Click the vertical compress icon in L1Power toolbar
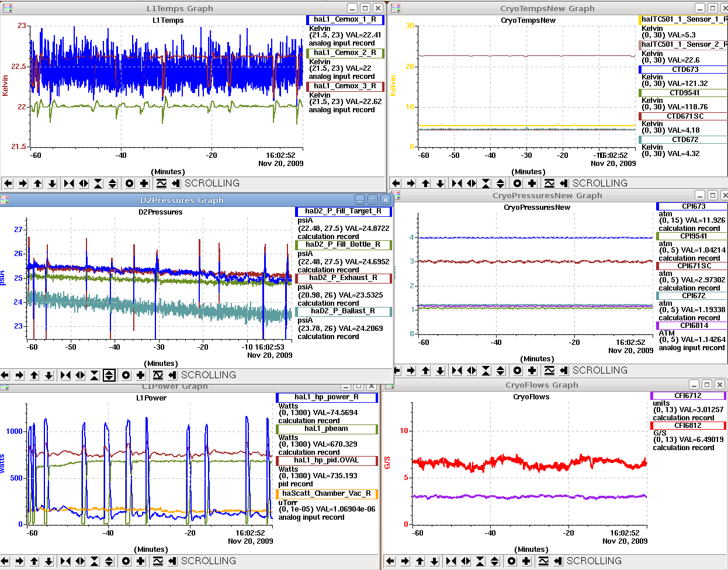 (x=95, y=561)
